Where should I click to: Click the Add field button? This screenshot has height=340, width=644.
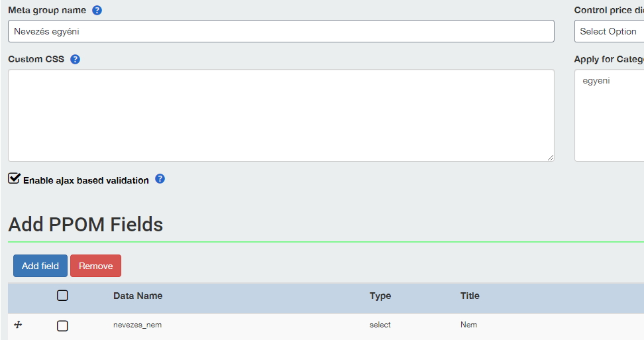(x=40, y=266)
